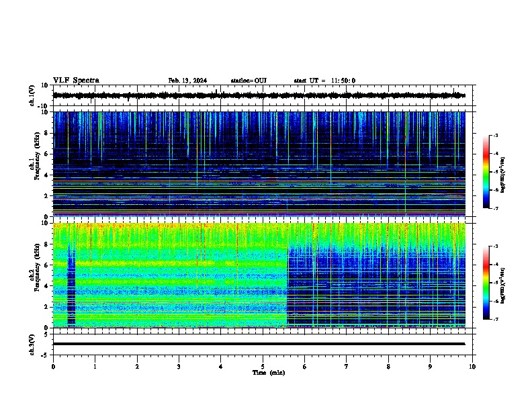Click the time axis tick label "7"

347,367
